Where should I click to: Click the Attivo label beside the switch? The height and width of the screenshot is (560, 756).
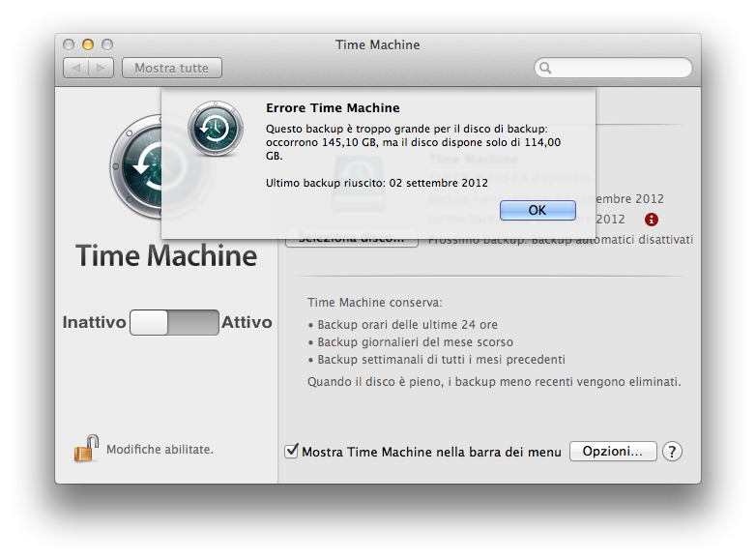pyautogui.click(x=247, y=323)
